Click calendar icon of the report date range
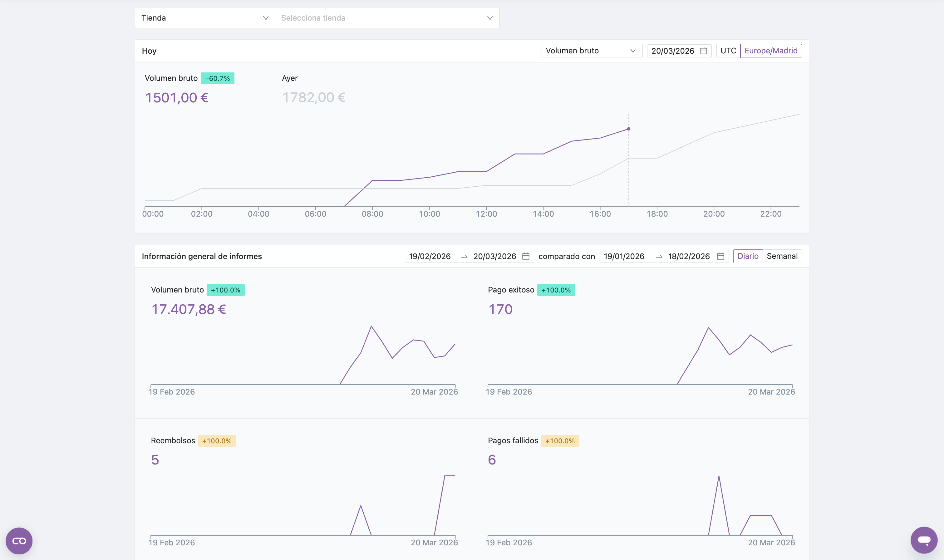The width and height of the screenshot is (944, 560). tap(526, 256)
